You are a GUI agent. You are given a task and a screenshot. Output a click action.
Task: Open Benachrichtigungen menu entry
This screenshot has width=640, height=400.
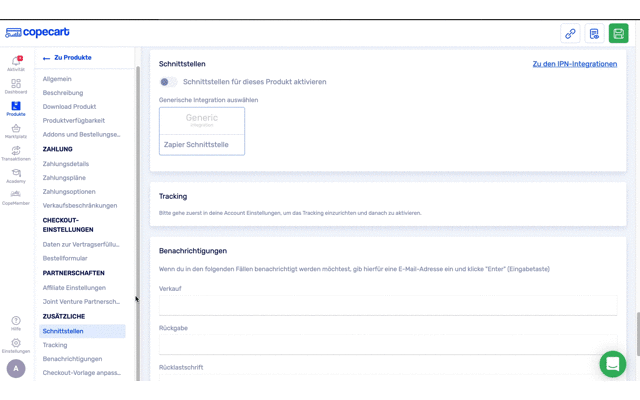[x=72, y=359]
